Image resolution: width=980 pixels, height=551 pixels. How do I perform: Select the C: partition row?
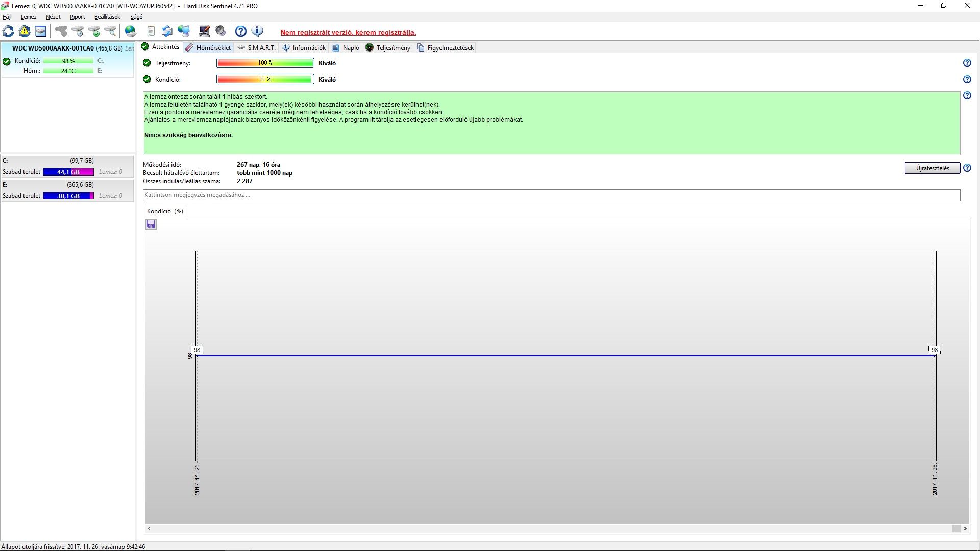coord(67,166)
